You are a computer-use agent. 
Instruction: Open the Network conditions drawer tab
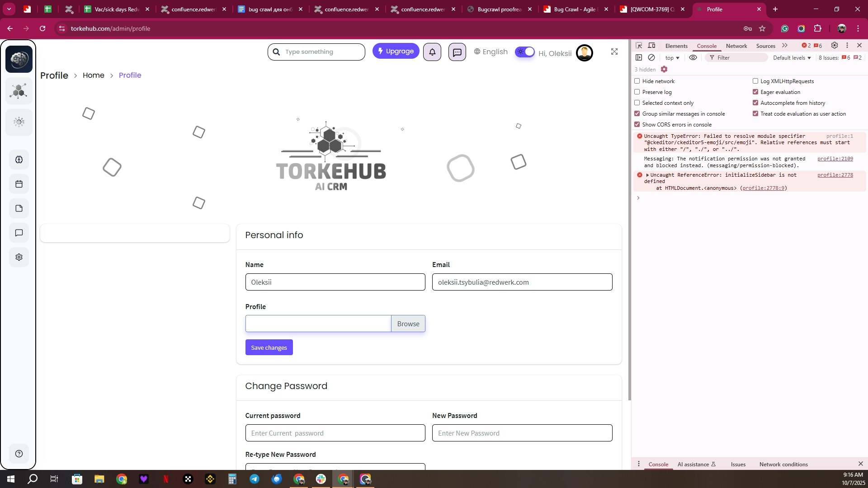[783, 465]
